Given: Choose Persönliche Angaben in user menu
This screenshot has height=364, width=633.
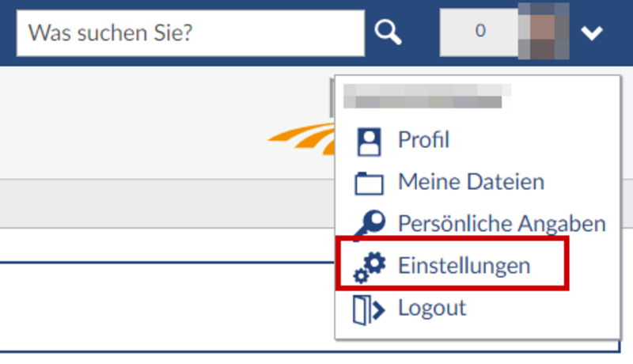Looking at the screenshot, I should (x=502, y=224).
